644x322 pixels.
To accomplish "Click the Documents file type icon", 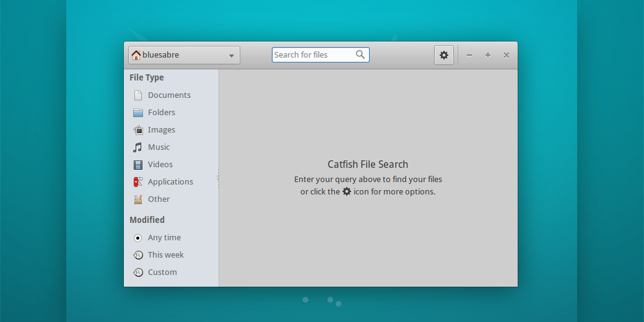I will click(138, 95).
